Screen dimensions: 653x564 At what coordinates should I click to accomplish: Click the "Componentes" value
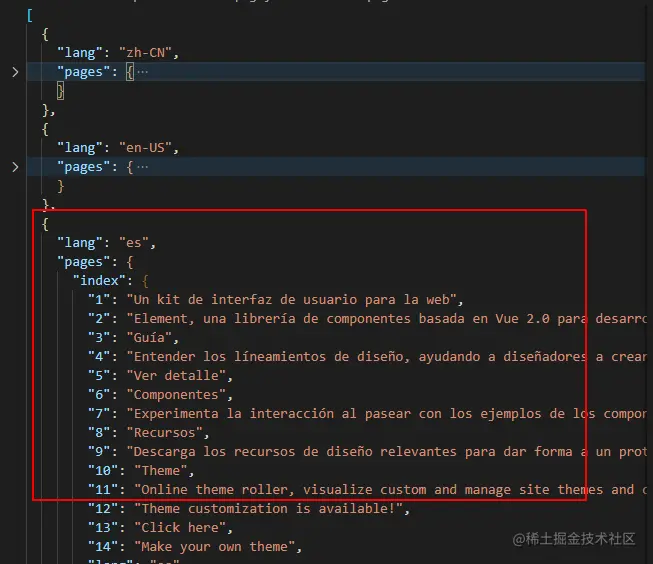click(x=176, y=394)
